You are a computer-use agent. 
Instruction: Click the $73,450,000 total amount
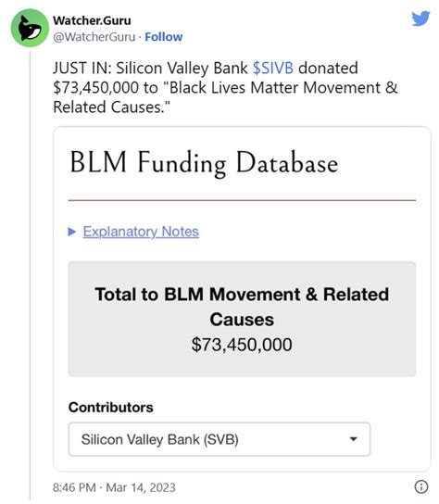tap(242, 345)
